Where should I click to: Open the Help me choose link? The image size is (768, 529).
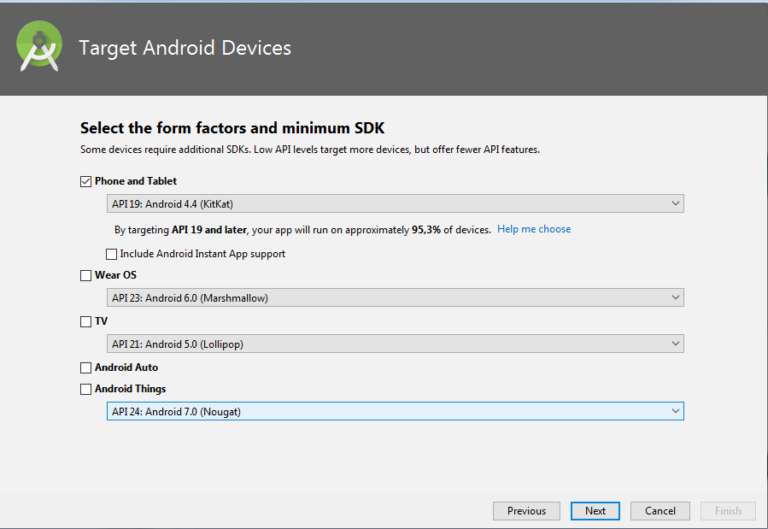[x=534, y=229]
